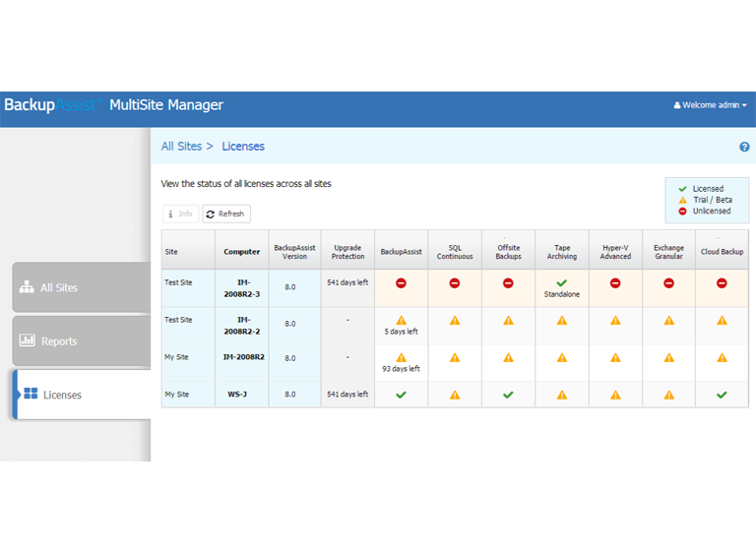Image resolution: width=756 pixels, height=554 pixels.
Task: Switch to the Reports sidebar tab
Action: click(81, 341)
